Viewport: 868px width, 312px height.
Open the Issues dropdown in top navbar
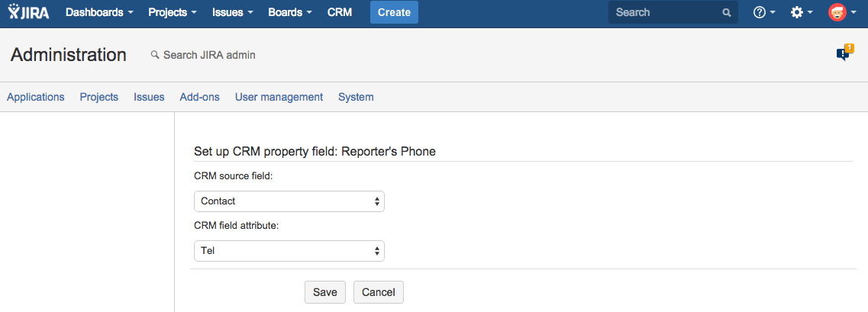click(233, 12)
